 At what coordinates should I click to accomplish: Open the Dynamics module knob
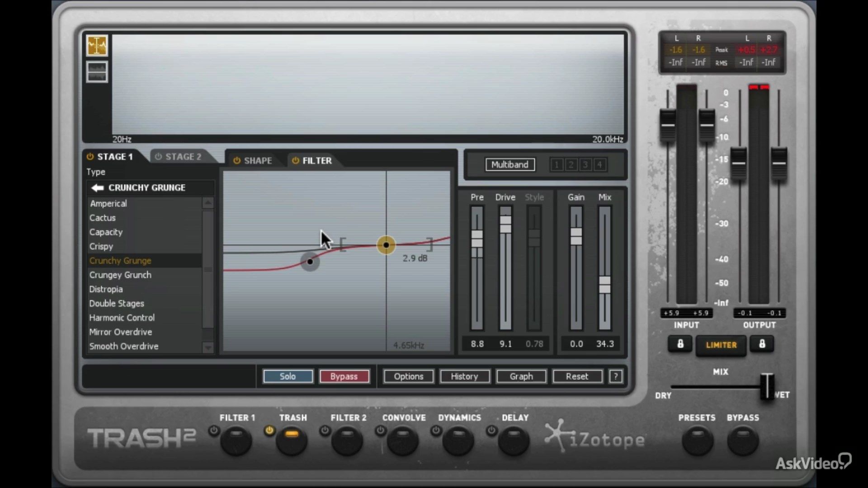[x=458, y=441]
